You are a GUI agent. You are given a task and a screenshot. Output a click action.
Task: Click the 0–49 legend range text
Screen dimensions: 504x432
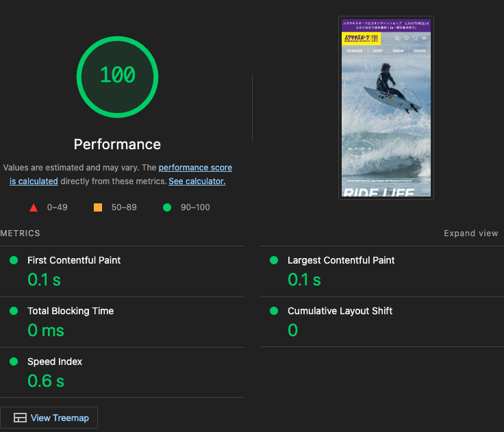pyautogui.click(x=58, y=207)
